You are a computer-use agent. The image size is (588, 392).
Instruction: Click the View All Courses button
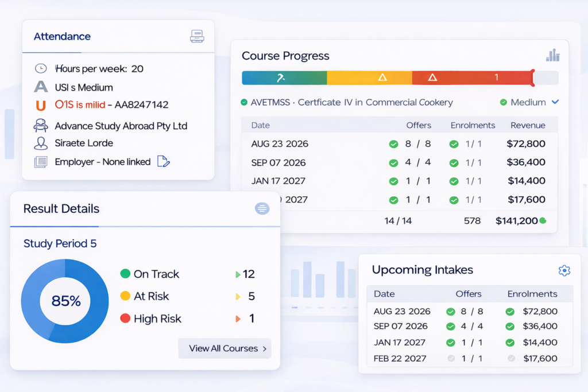[225, 348]
